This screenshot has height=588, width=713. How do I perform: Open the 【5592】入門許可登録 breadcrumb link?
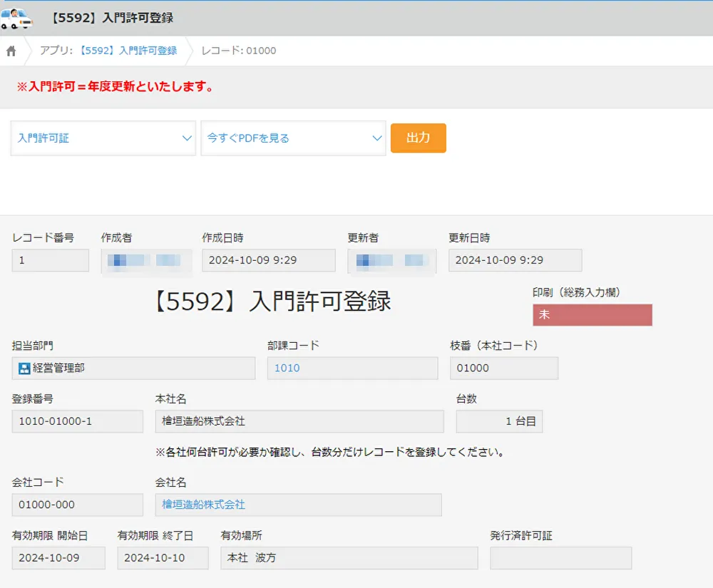click(x=128, y=51)
